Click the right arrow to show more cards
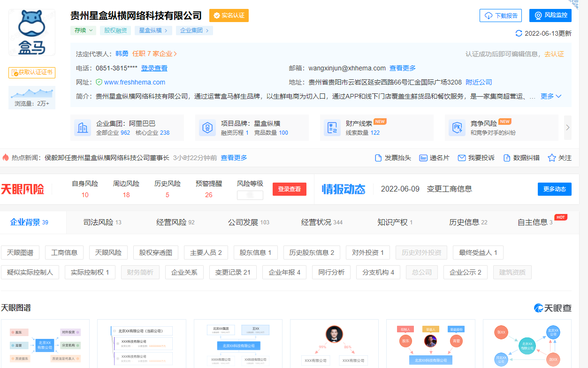Image resolution: width=588 pixels, height=368 pixels. point(567,128)
